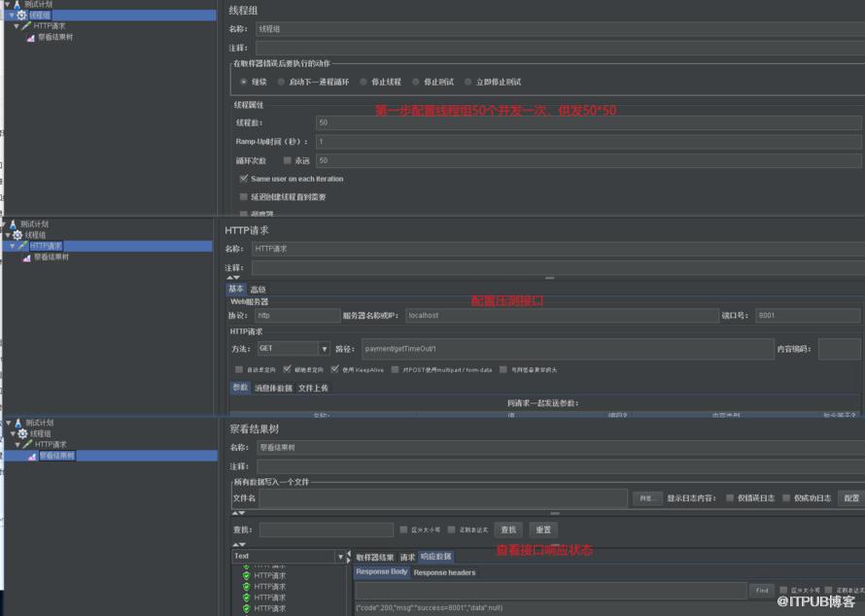This screenshot has width=865, height=616.
Task: Click the 测试计划 flask icon beside the 线程组 form
Action: tap(17, 5)
